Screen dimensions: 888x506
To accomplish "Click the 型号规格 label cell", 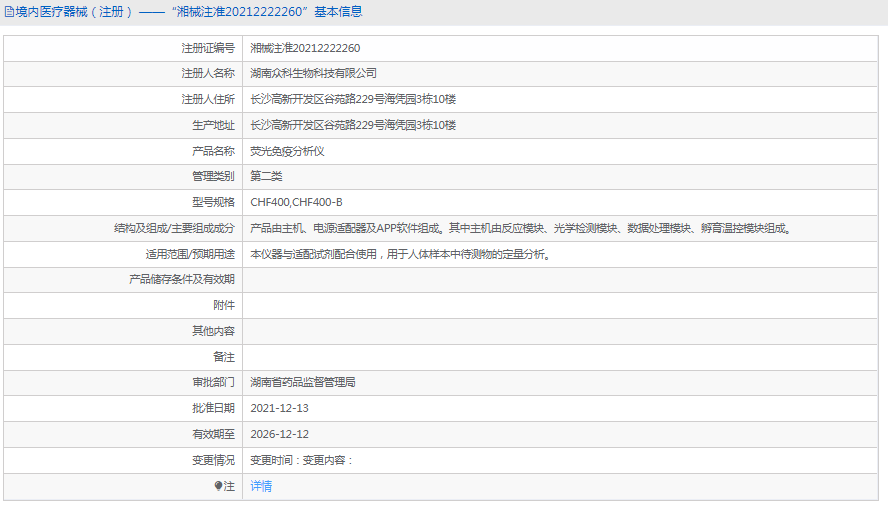I will pyautogui.click(x=123, y=202).
